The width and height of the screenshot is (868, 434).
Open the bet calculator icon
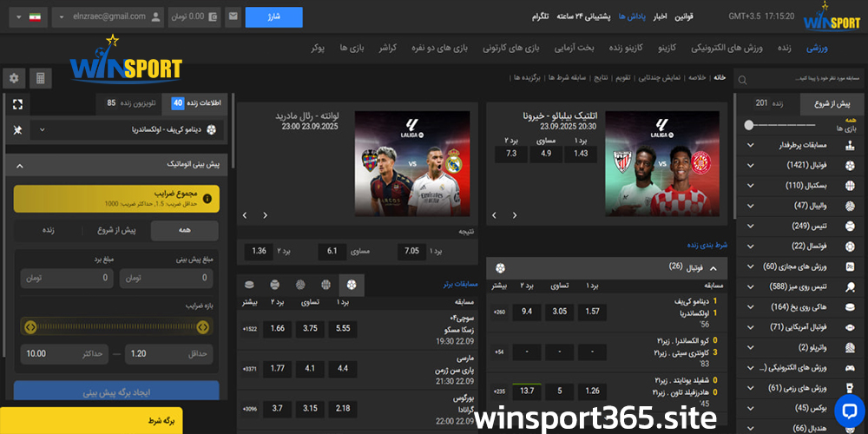click(39, 79)
